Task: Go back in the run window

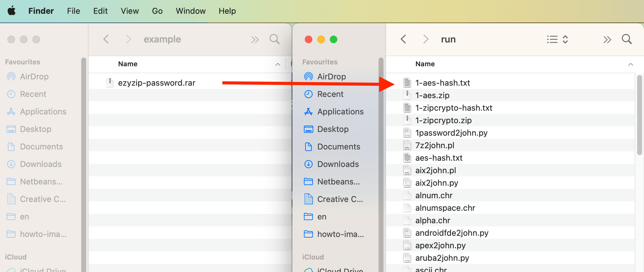Action: (x=404, y=39)
